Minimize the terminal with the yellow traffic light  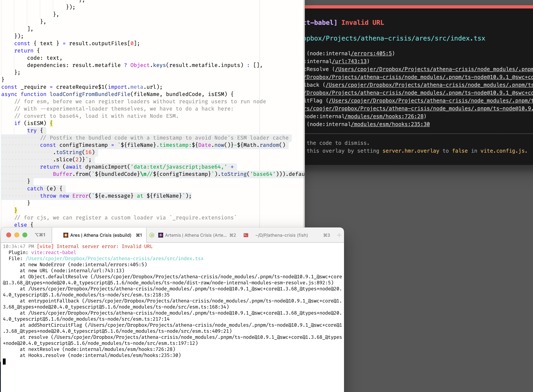coord(17,235)
